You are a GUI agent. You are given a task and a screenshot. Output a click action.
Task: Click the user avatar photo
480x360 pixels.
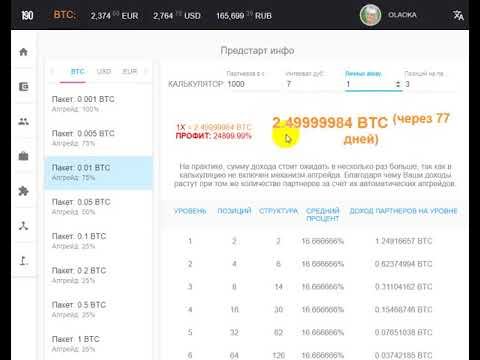pyautogui.click(x=370, y=15)
